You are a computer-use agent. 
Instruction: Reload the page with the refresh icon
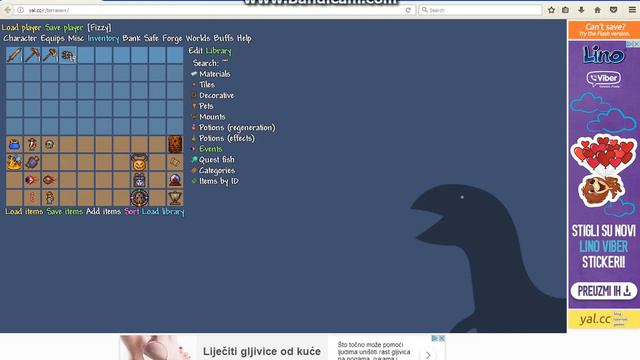click(x=408, y=10)
